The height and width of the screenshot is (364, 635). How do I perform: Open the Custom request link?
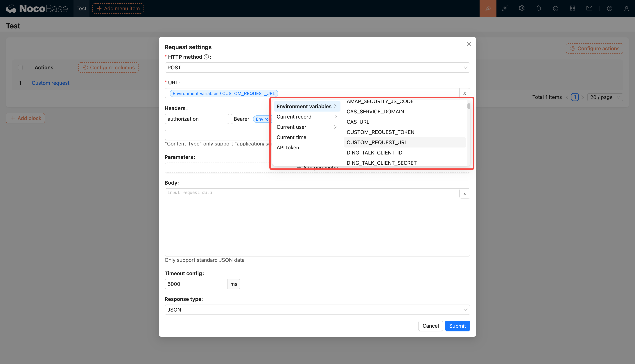tap(50, 83)
